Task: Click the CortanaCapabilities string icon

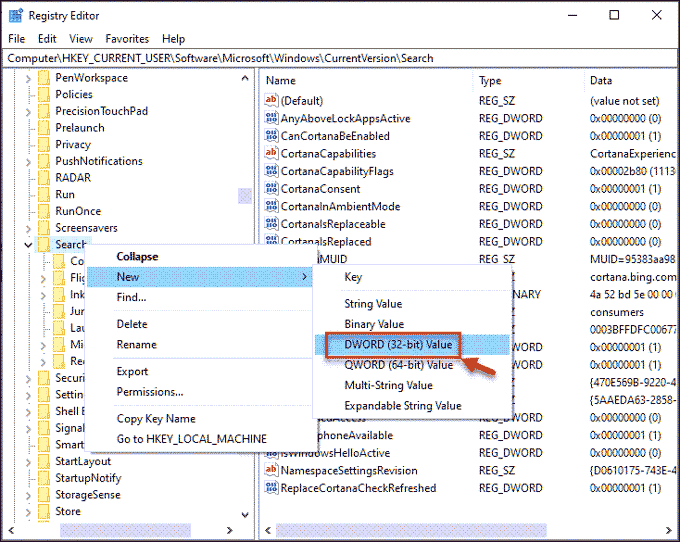Action: pos(271,153)
